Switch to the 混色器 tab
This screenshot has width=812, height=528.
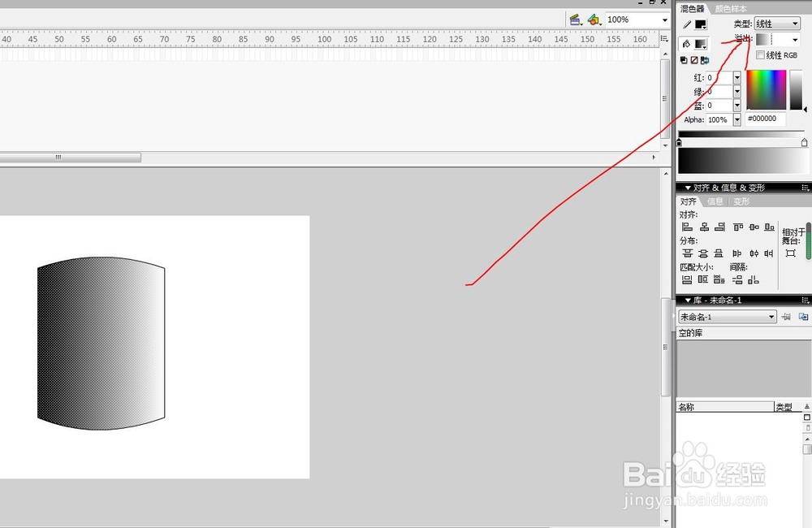(693, 9)
